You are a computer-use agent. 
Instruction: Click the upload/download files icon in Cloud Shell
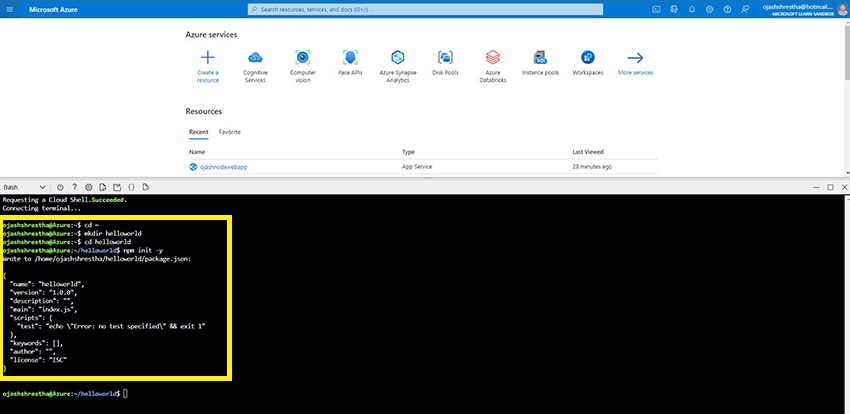coord(103,187)
